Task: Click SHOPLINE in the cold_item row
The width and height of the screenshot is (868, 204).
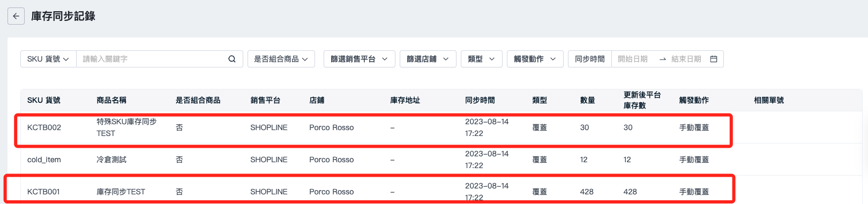Action: (x=269, y=160)
